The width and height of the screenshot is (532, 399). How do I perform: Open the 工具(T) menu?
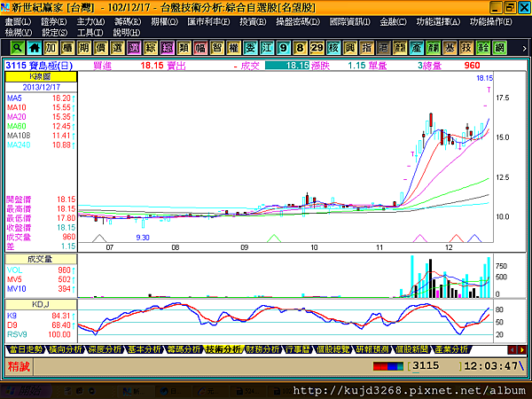pyautogui.click(x=90, y=33)
